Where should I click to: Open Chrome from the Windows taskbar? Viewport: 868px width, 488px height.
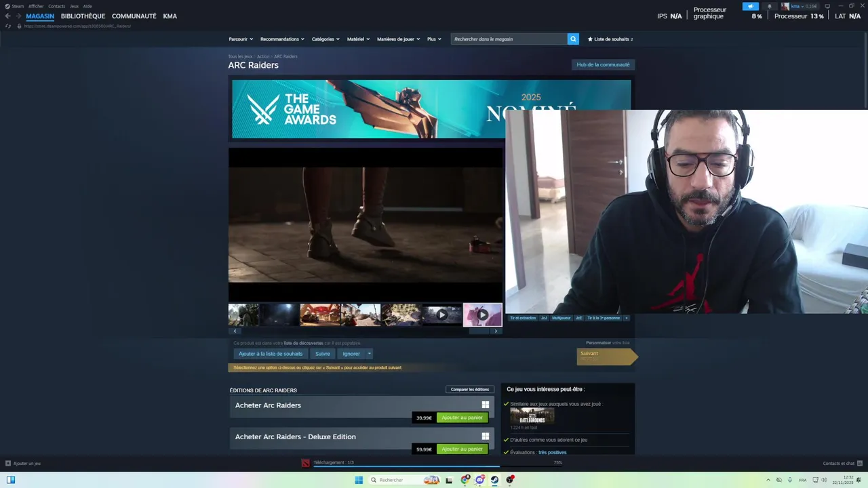[465, 480]
